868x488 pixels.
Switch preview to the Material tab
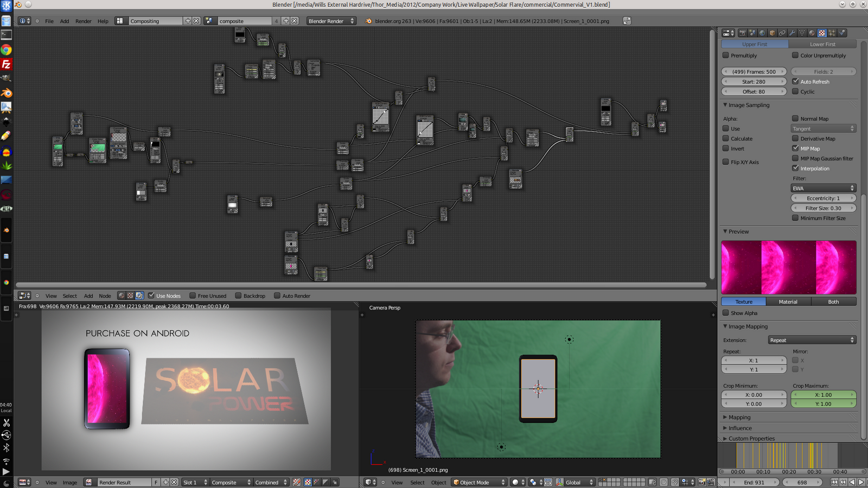(x=788, y=301)
